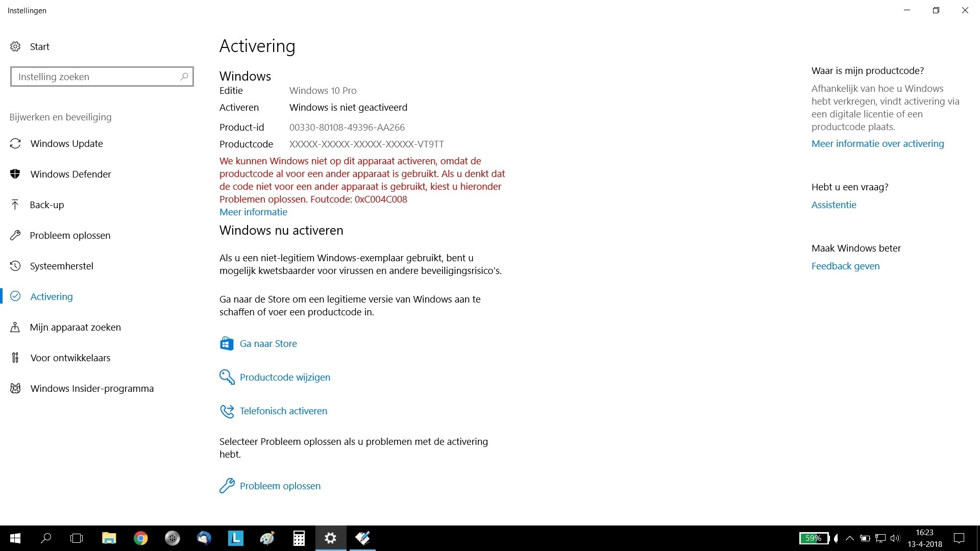Open the Meer informatie link under error
980x551 pixels.
(253, 212)
